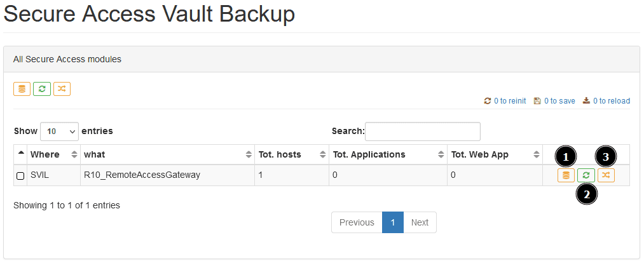Sort by the Tot. hosts column
This screenshot has height=263, width=644.
[x=292, y=154]
